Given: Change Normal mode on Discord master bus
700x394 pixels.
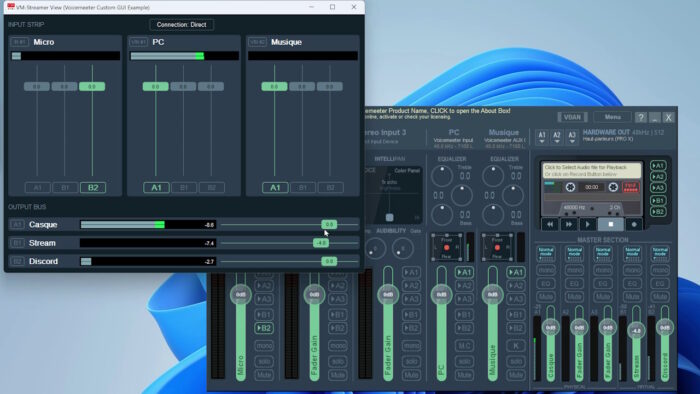Looking at the screenshot, I should click(660, 254).
